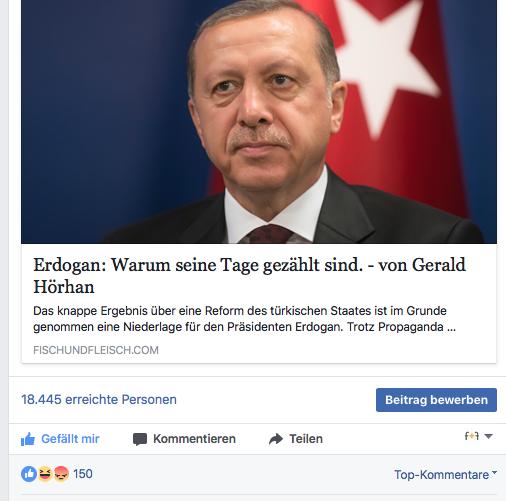Viewport: 506px width, 501px height.
Task: Open the Top-Kommentare sorting dropdown
Action: pos(445,475)
